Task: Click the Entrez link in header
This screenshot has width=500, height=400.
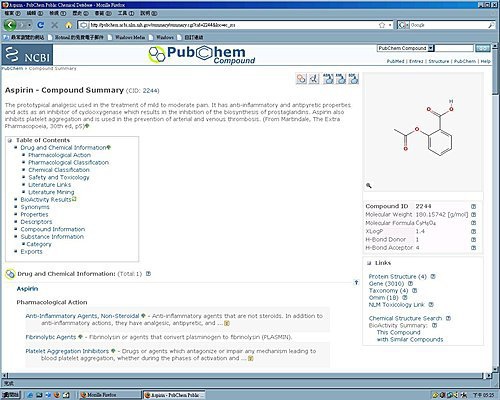Action: [x=416, y=61]
